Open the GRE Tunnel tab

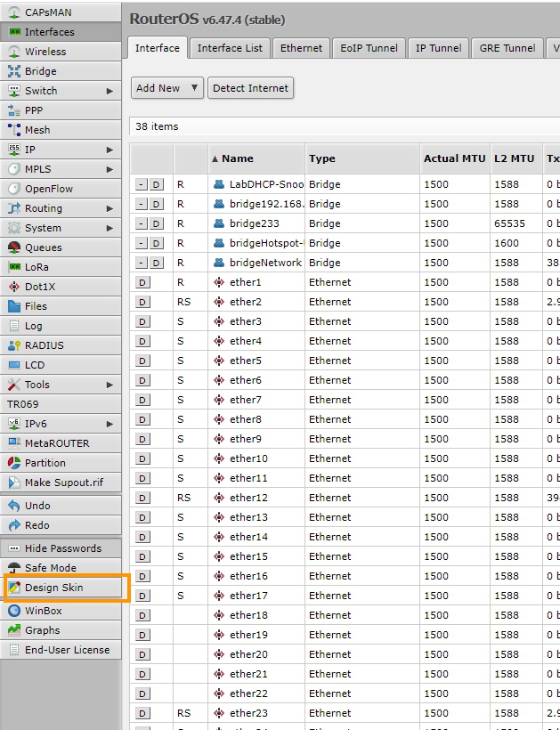[x=507, y=48]
